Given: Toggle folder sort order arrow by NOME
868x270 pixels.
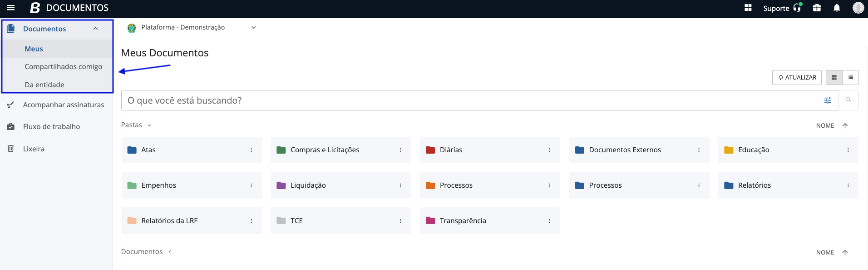Looking at the screenshot, I should click(x=845, y=126).
